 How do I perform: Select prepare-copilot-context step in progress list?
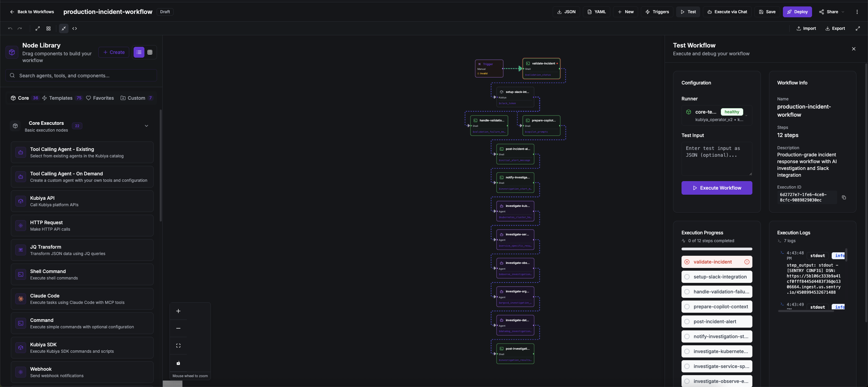(x=717, y=307)
